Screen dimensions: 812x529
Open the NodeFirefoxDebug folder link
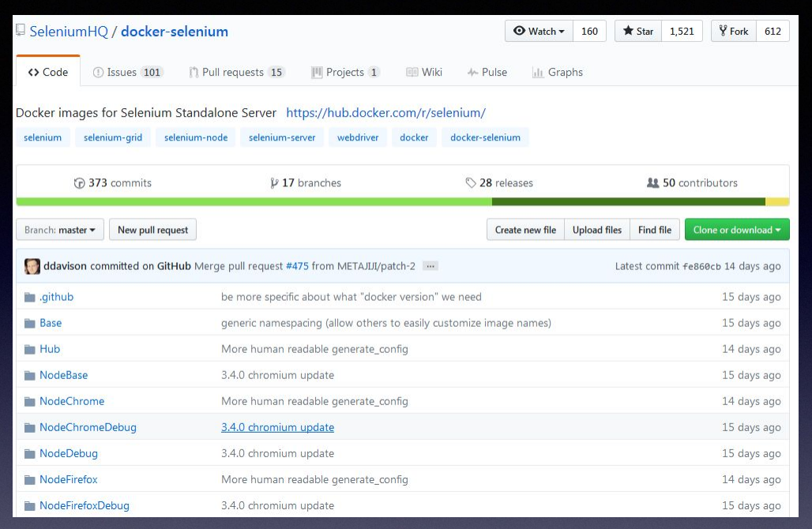coord(85,505)
